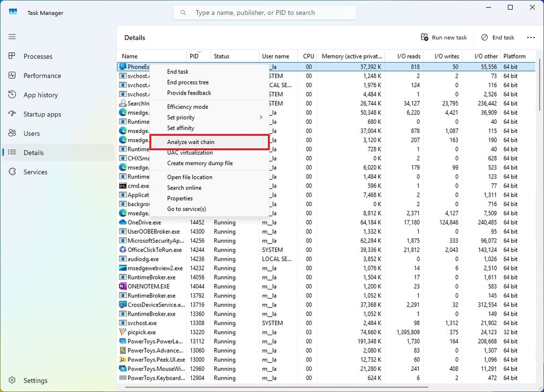
Task: Switch to the Details page
Action: click(x=58, y=152)
